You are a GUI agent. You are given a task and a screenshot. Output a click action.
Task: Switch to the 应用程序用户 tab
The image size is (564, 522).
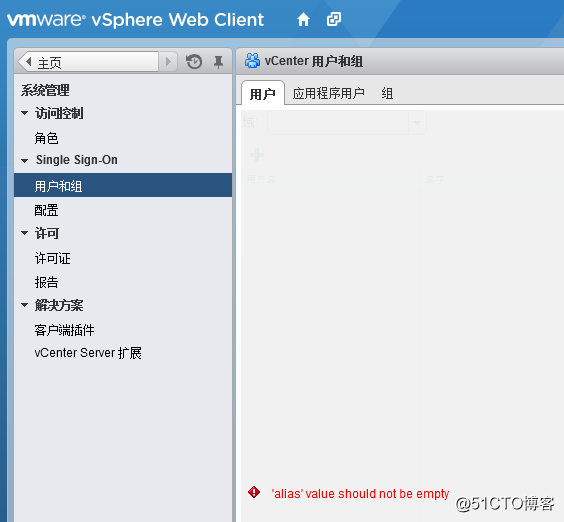(x=328, y=94)
